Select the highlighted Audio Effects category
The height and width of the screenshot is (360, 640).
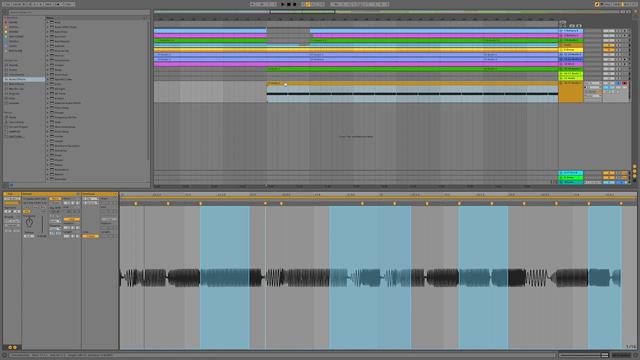(x=24, y=79)
